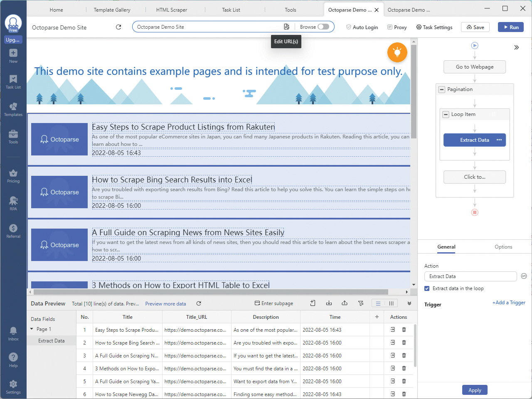
Task: Reload the page with the refresh icon
Action: point(118,27)
